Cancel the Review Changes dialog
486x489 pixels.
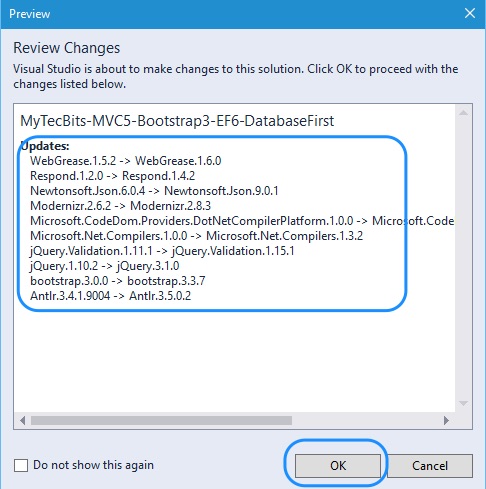coord(430,465)
